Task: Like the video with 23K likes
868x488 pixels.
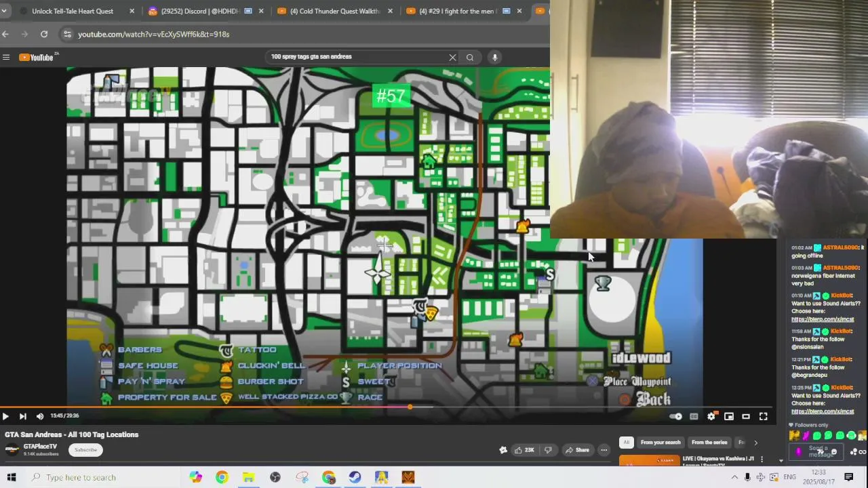Action: pyautogui.click(x=524, y=450)
